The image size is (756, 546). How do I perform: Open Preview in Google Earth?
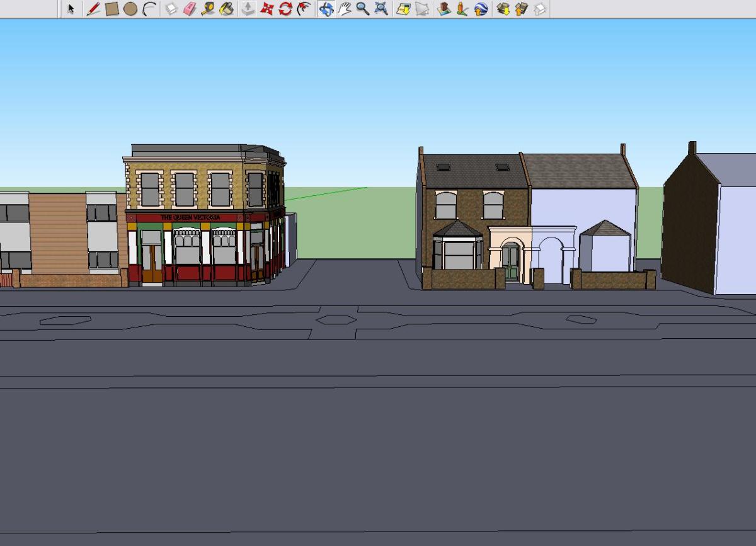click(481, 9)
